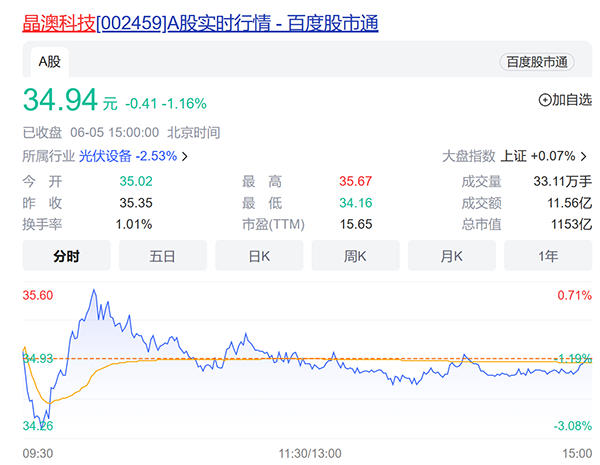Click the 成交量 value 33.11万手
The image size is (600, 465).
tap(562, 181)
